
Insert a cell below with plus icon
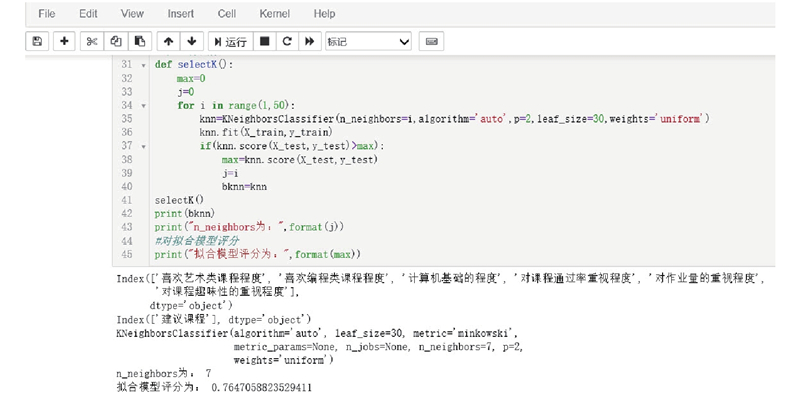pyautogui.click(x=64, y=41)
